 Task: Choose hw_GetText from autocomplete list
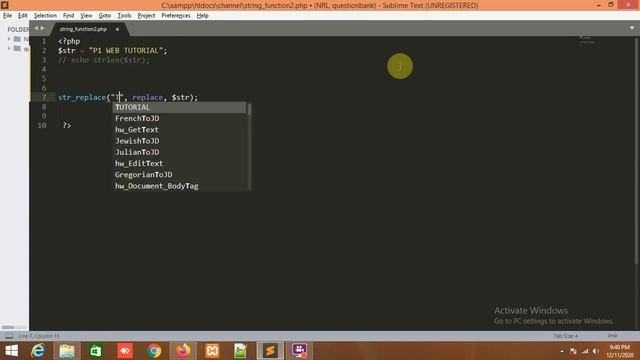(180, 130)
